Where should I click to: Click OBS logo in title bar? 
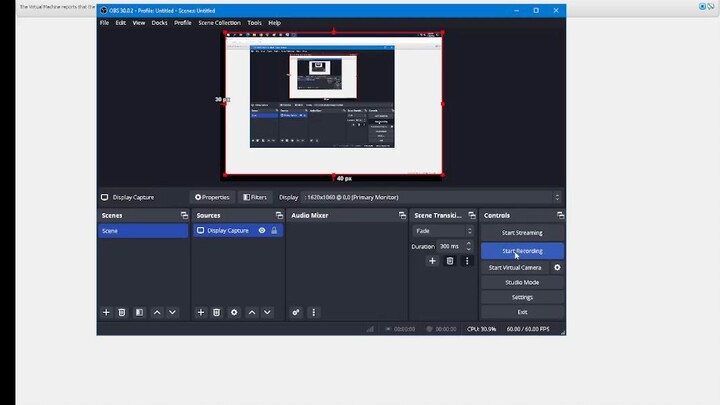tap(104, 10)
